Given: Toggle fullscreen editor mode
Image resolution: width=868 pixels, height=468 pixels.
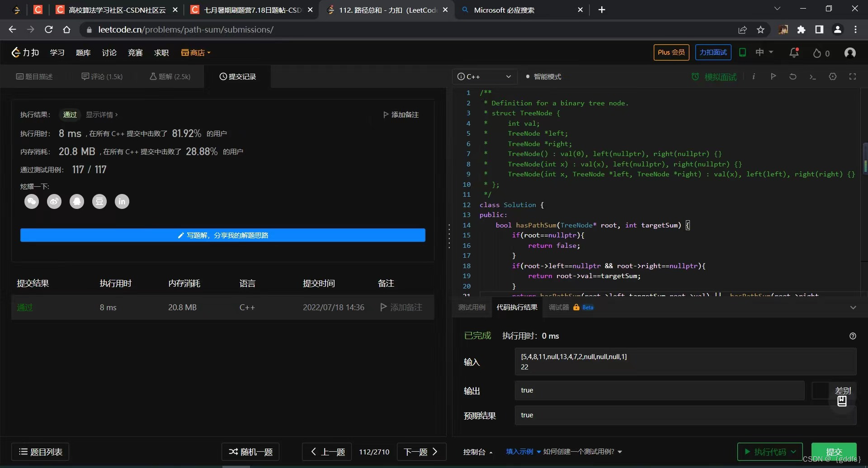Looking at the screenshot, I should pyautogui.click(x=853, y=76).
